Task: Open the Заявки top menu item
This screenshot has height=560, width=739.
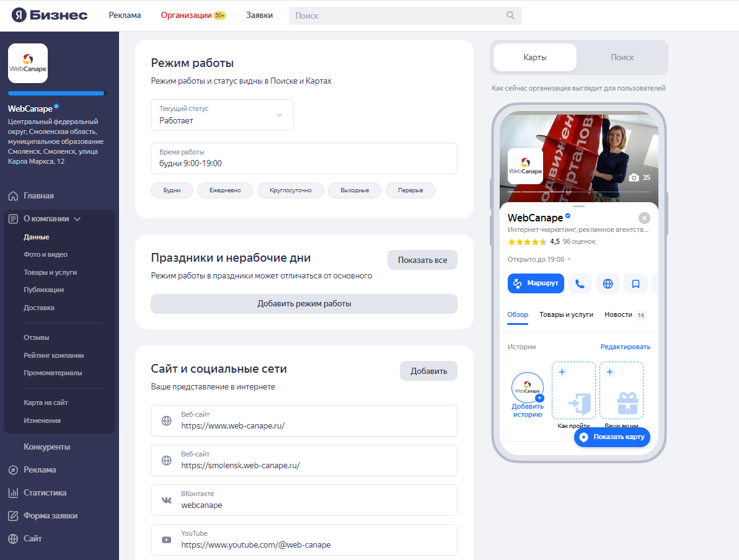Action: coord(259,15)
